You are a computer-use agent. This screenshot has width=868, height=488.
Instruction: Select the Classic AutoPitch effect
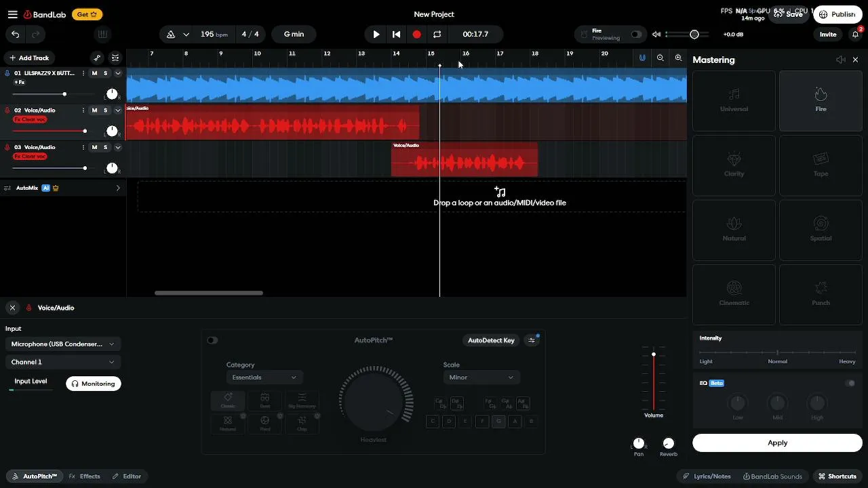coord(228,401)
